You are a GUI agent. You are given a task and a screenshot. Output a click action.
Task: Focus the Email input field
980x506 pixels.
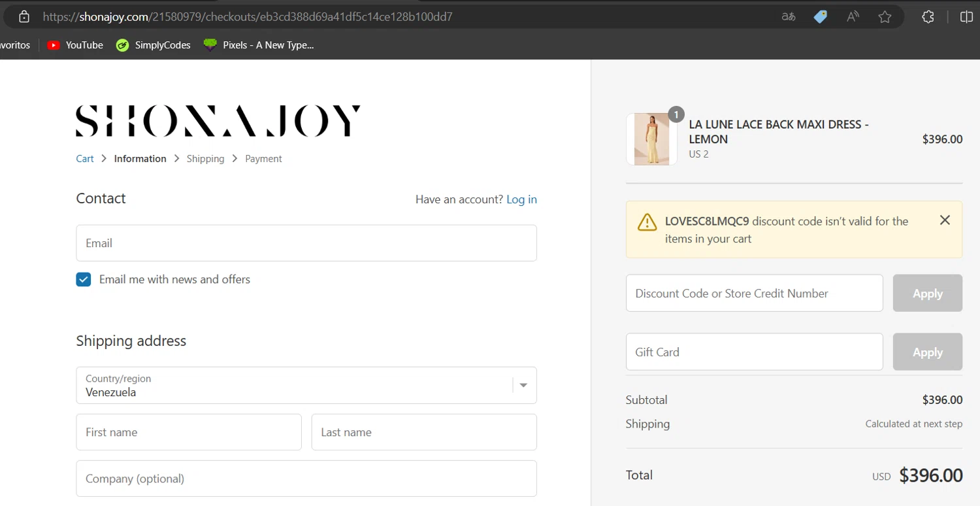(x=306, y=243)
